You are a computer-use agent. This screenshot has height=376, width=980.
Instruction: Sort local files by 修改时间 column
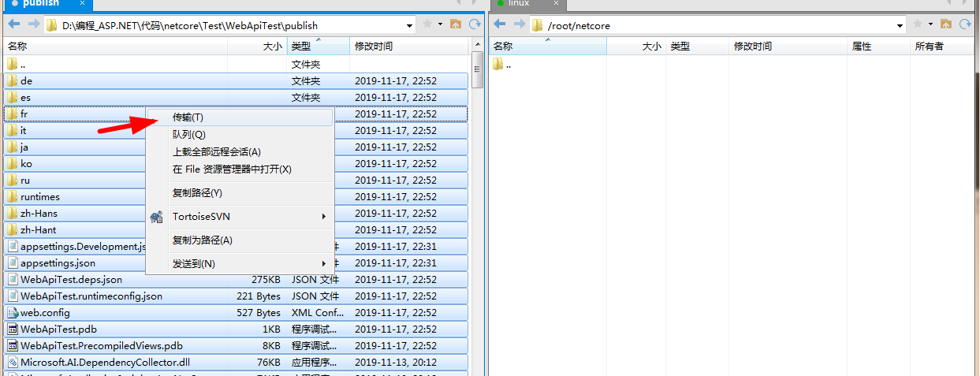click(x=374, y=47)
